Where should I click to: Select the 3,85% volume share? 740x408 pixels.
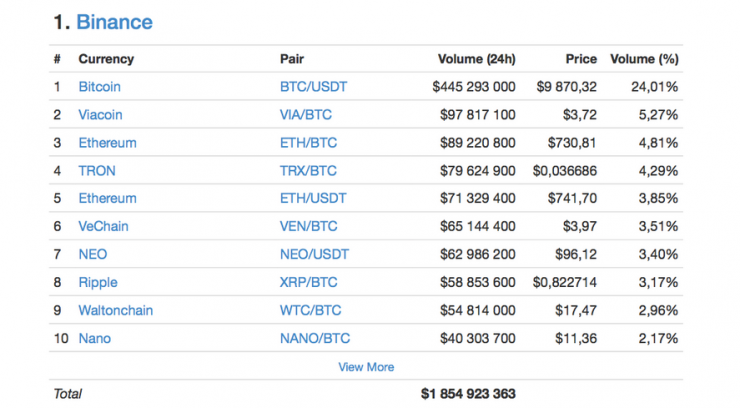[658, 198]
